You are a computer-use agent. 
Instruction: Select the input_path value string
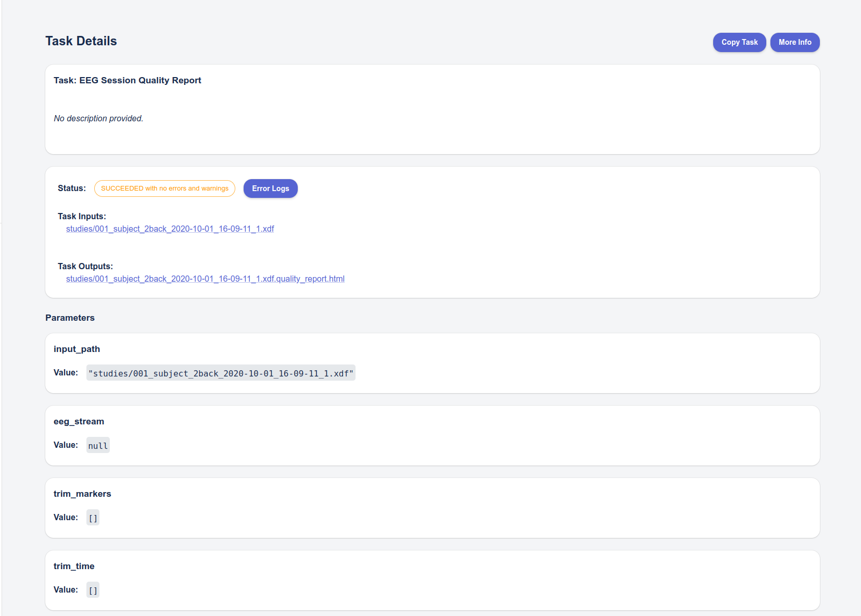pyautogui.click(x=221, y=373)
